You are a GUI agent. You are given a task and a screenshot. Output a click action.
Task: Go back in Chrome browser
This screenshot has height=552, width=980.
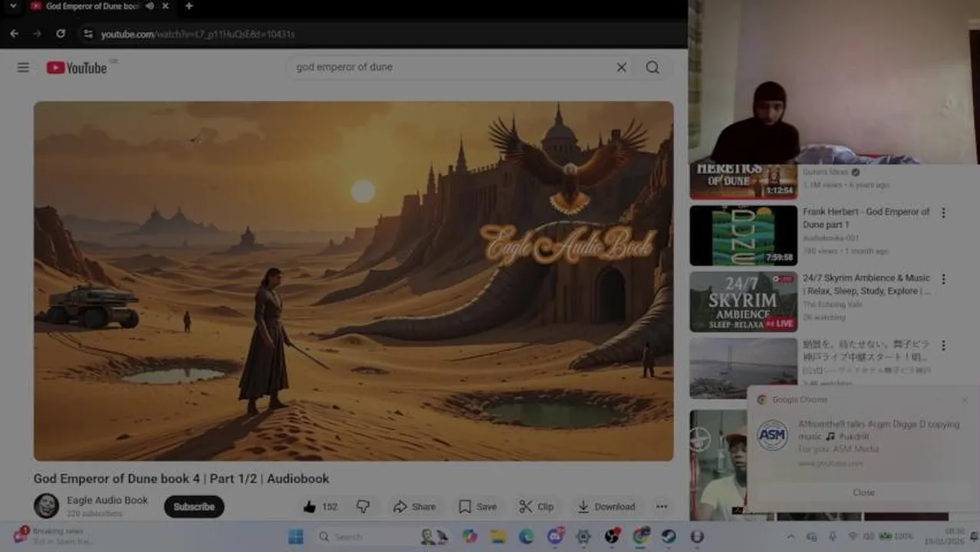point(14,34)
